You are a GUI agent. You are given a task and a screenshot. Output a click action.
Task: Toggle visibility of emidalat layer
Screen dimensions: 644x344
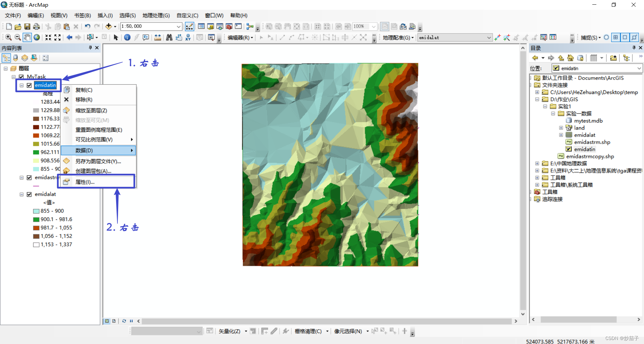coord(29,194)
